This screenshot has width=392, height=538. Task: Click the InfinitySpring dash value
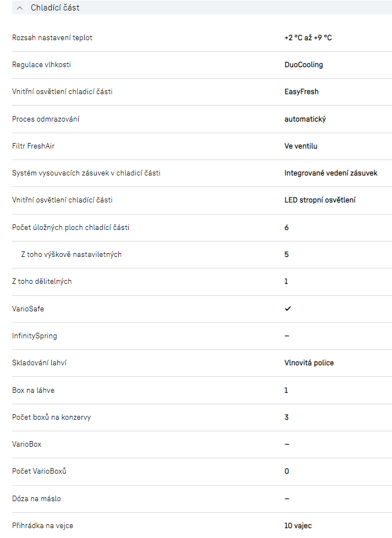287,336
